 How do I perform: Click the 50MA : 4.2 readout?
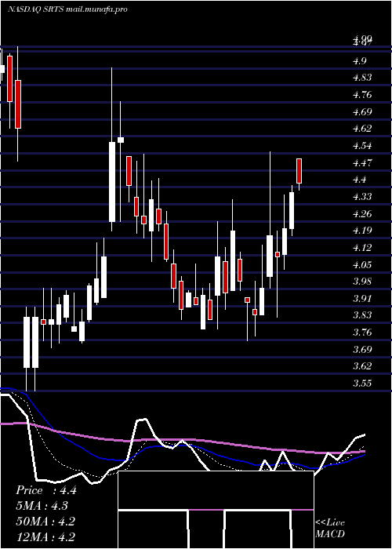(45, 522)
